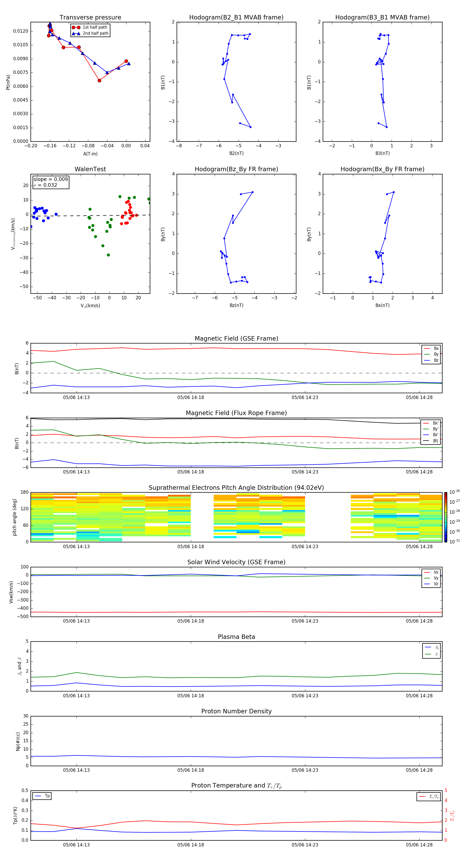Click the "Magnetic Field (GSE Frame)" title
The height and width of the screenshot is (868, 473).
[x=236, y=339]
